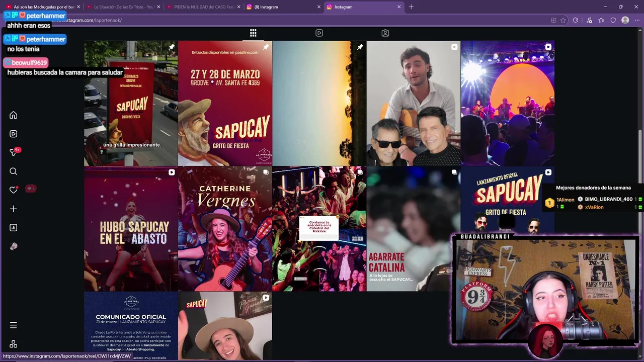Click donor name 'xVaRion'
This screenshot has height=362, width=644.
[594, 207]
